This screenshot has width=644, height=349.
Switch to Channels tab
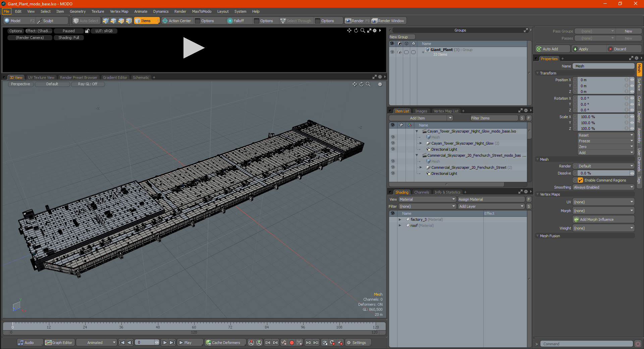pos(422,192)
